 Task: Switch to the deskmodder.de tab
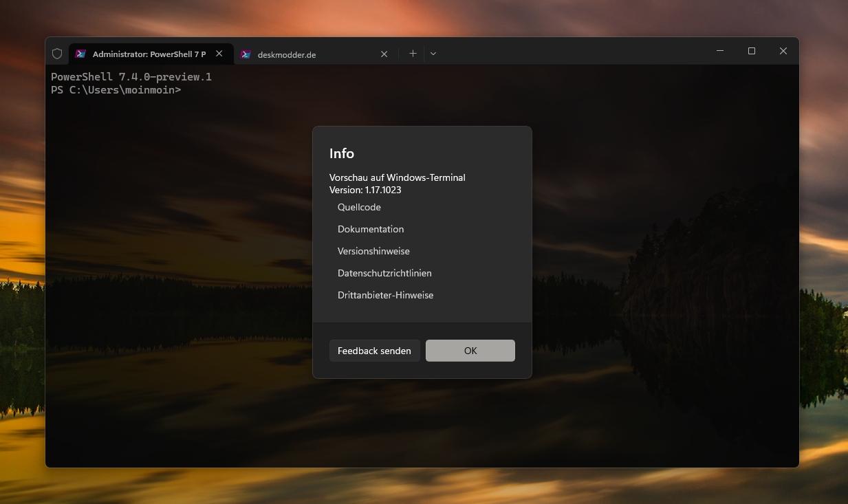[316, 54]
